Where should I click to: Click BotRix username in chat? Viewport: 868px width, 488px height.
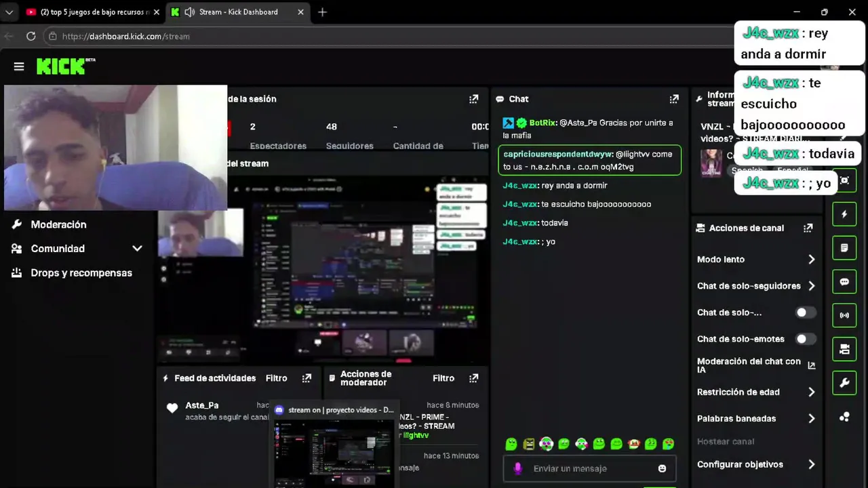coord(542,123)
